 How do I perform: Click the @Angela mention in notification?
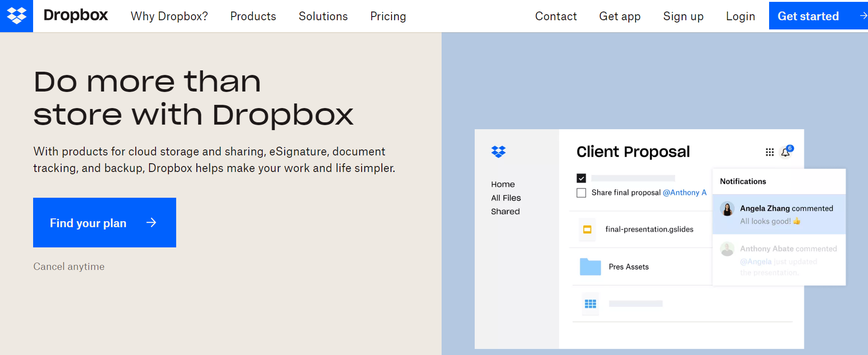click(x=756, y=262)
